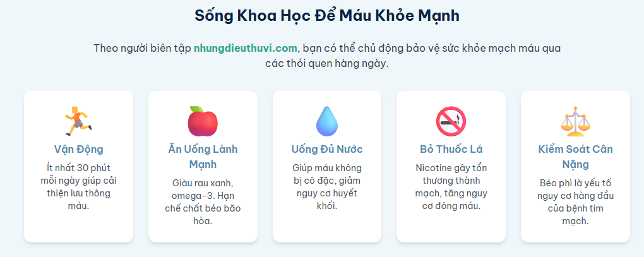Select the Ăn Uống Lành Mạnh heading
Screen dimensions: 644x257
(x=203, y=157)
